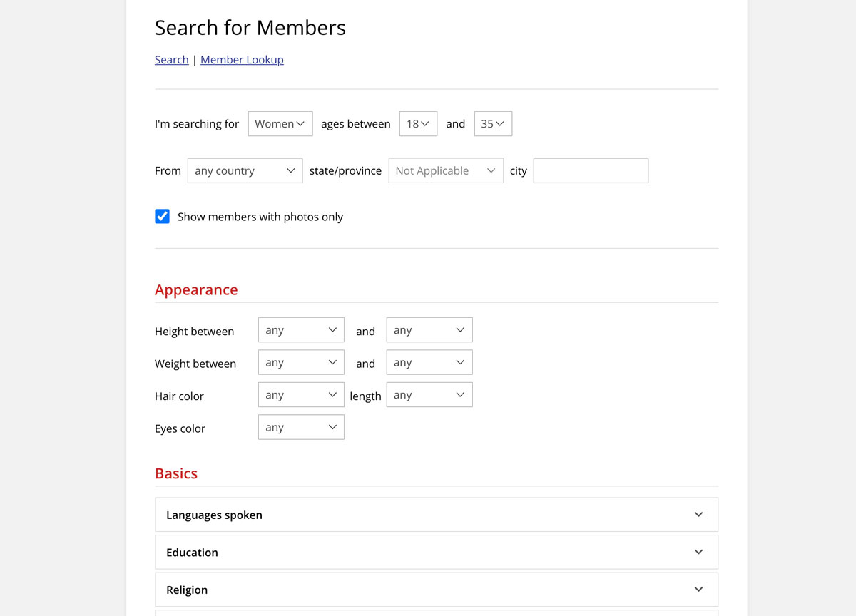Open the maximum age dropdown showing 35
This screenshot has width=856, height=616.
[493, 123]
